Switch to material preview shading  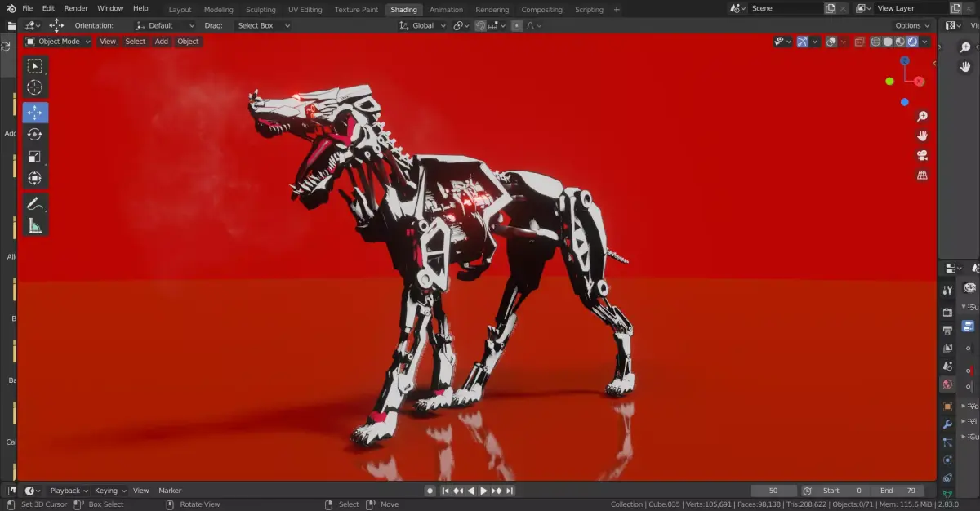[900, 42]
